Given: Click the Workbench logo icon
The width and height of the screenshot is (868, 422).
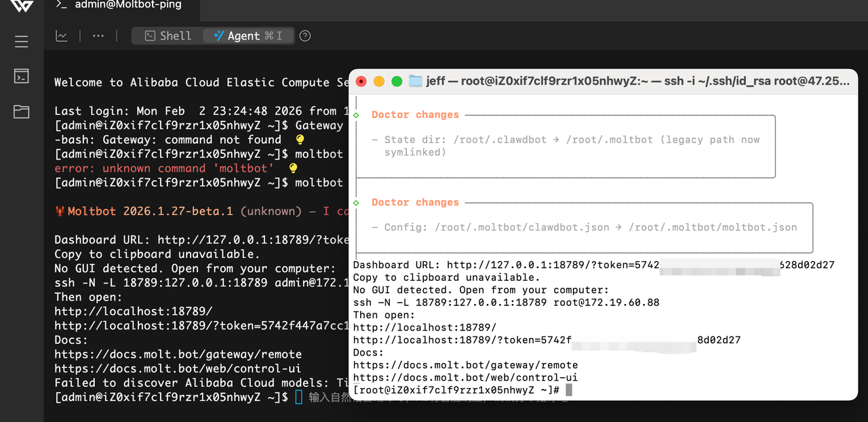Looking at the screenshot, I should tap(22, 5).
